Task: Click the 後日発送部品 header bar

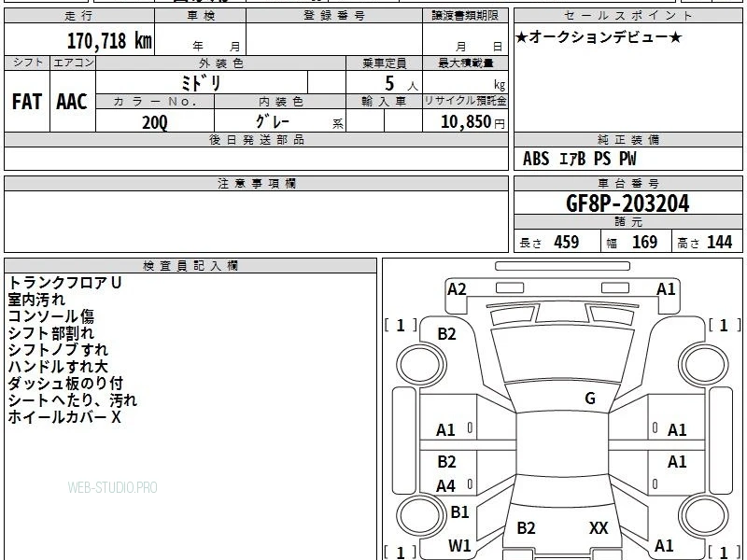Action: 256,139
